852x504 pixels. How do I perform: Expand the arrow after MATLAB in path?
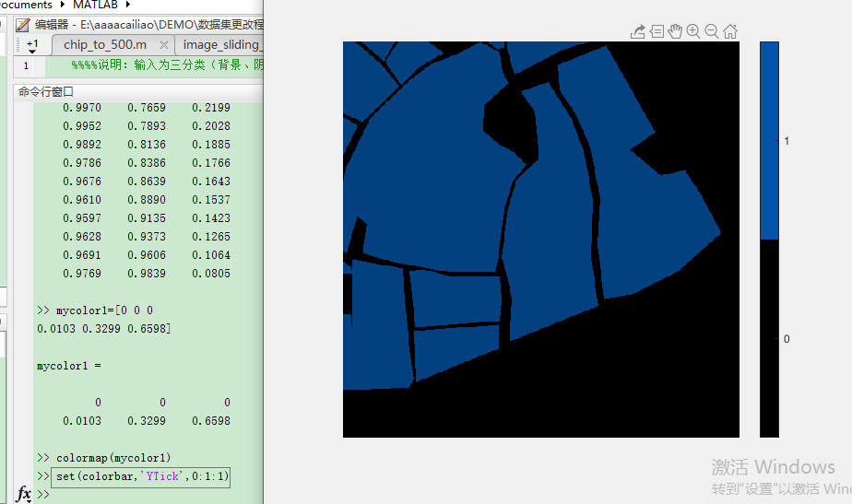(128, 5)
